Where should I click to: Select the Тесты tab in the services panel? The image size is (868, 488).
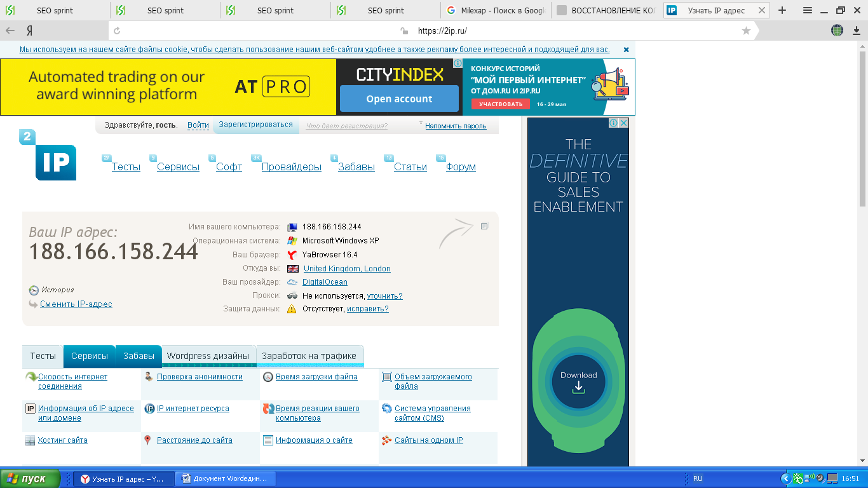point(43,356)
